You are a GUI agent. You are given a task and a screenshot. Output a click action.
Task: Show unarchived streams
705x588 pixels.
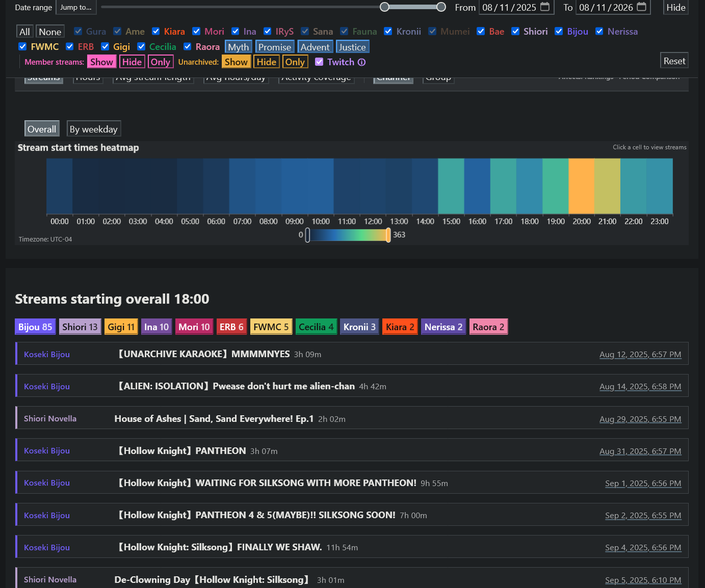click(x=236, y=62)
